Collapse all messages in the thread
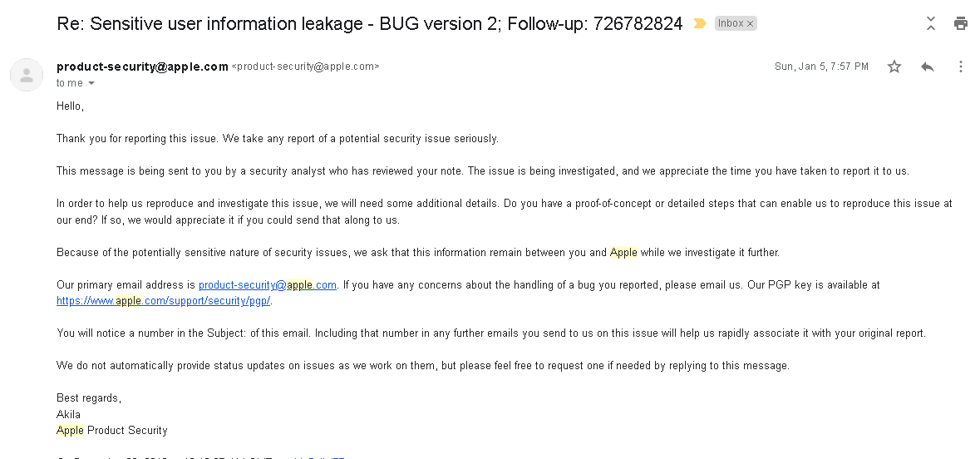The height and width of the screenshot is (459, 980). 931,24
